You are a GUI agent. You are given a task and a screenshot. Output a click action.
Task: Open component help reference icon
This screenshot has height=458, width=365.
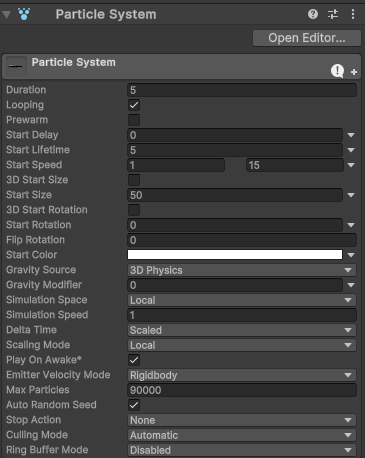click(x=313, y=14)
